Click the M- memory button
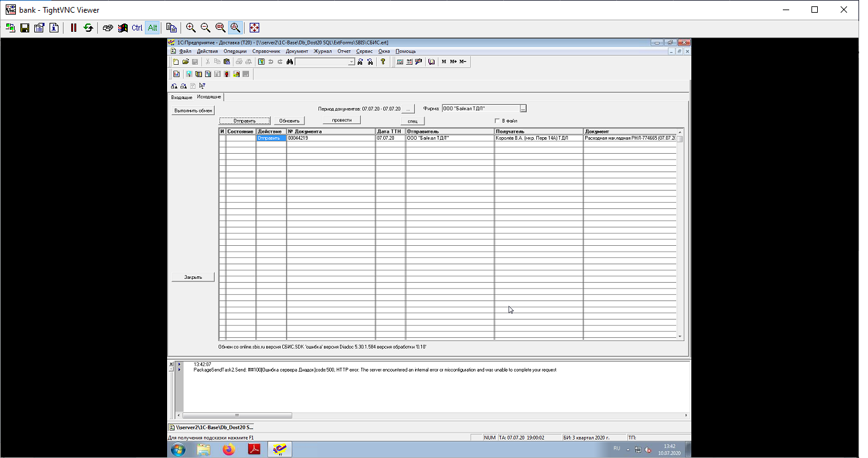 pyautogui.click(x=463, y=62)
